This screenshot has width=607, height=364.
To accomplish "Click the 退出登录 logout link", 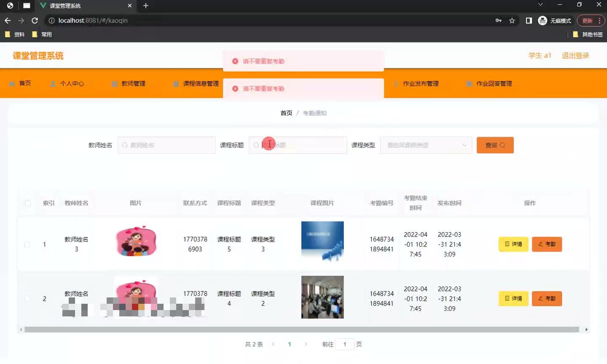I will (575, 55).
